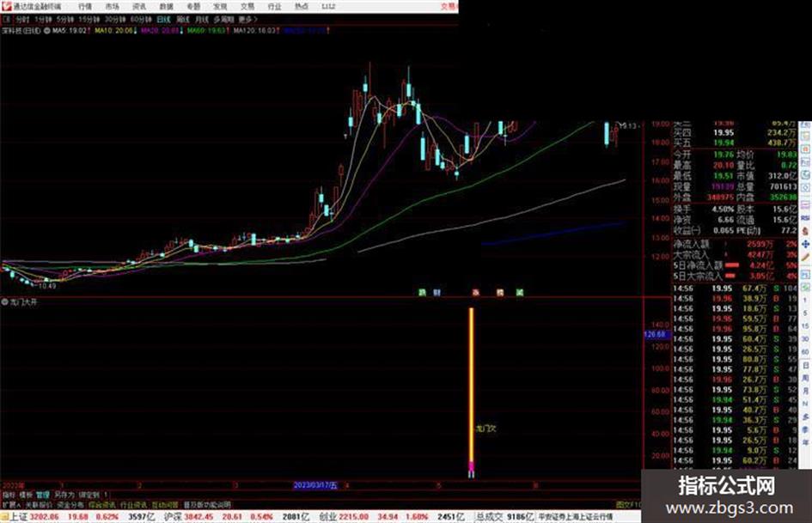Open the 行情 menu

(85, 6)
